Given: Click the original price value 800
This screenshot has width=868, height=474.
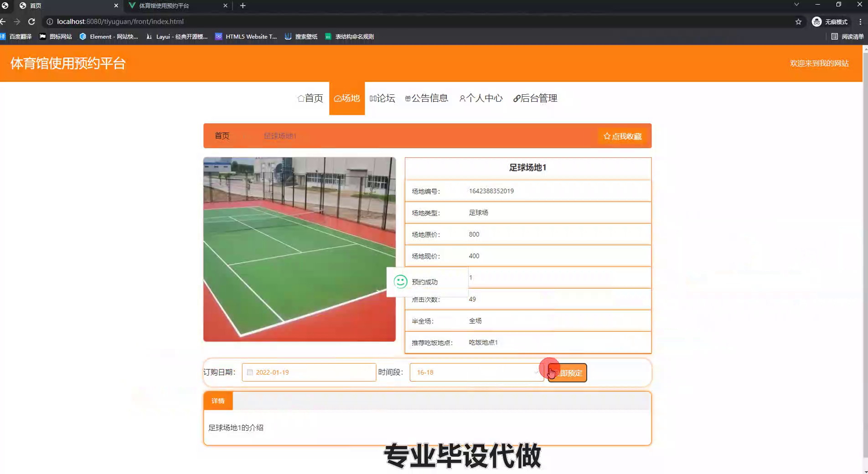Looking at the screenshot, I should click(x=474, y=234).
